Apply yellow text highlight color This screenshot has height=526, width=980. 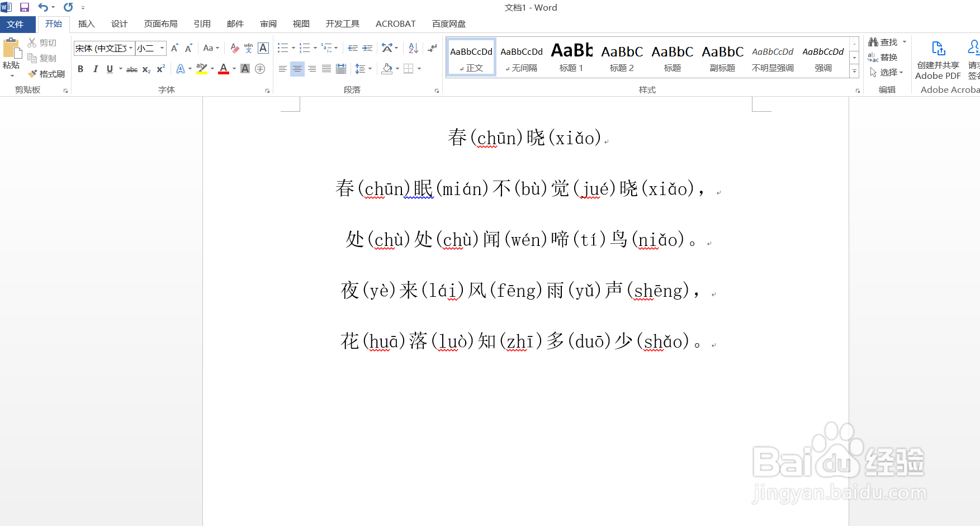click(x=202, y=69)
